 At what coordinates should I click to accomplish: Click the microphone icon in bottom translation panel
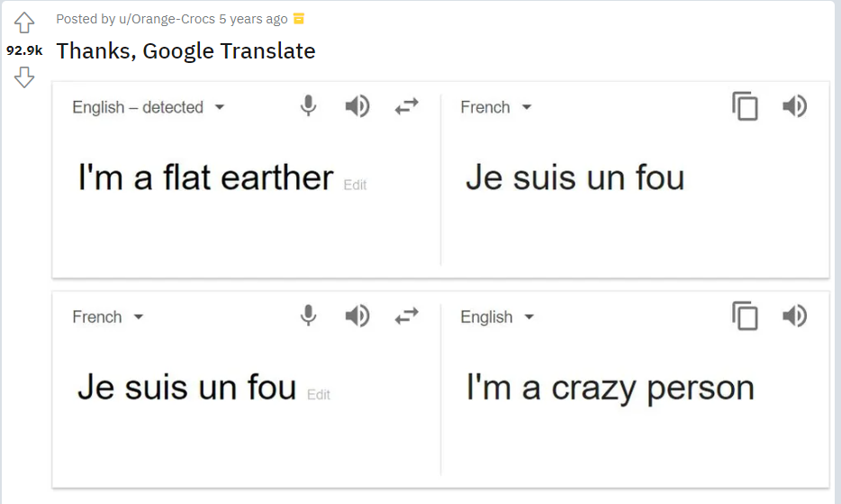pos(308,316)
